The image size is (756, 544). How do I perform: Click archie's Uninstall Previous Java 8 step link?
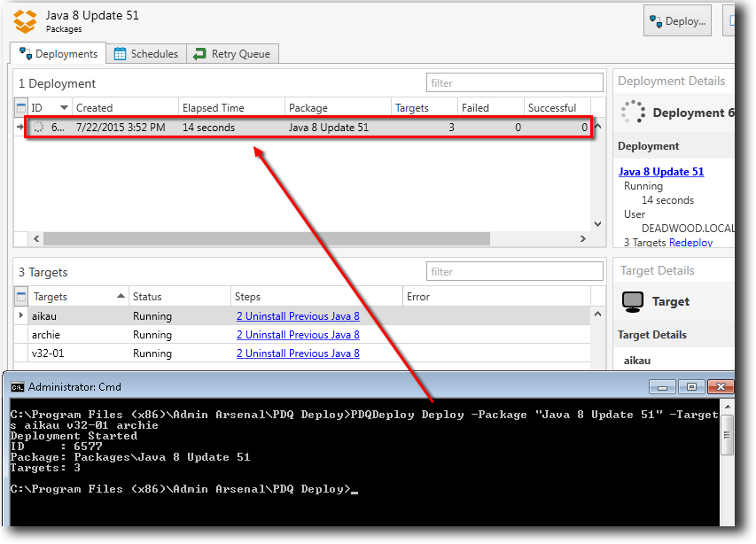pyautogui.click(x=298, y=335)
